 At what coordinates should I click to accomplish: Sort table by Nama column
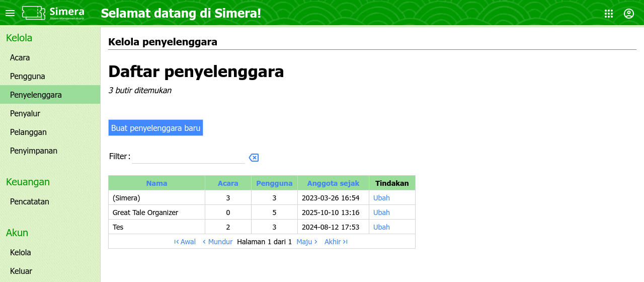[x=156, y=183]
